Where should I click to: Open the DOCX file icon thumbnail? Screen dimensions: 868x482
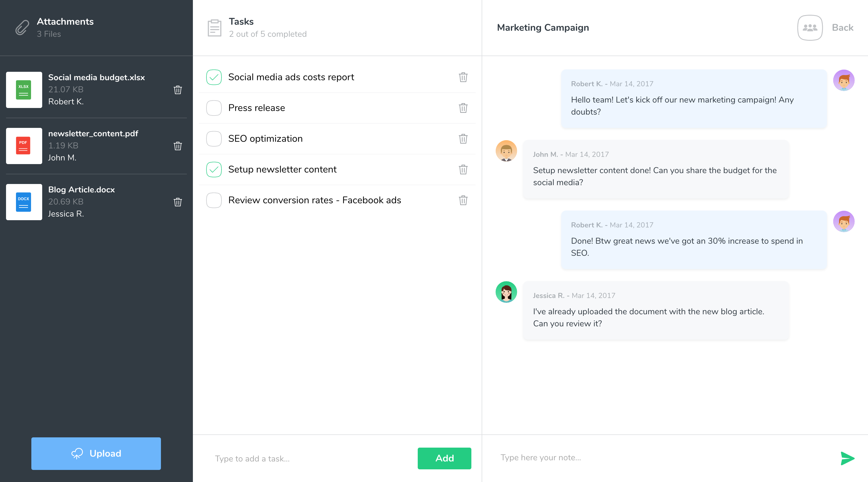(x=24, y=202)
